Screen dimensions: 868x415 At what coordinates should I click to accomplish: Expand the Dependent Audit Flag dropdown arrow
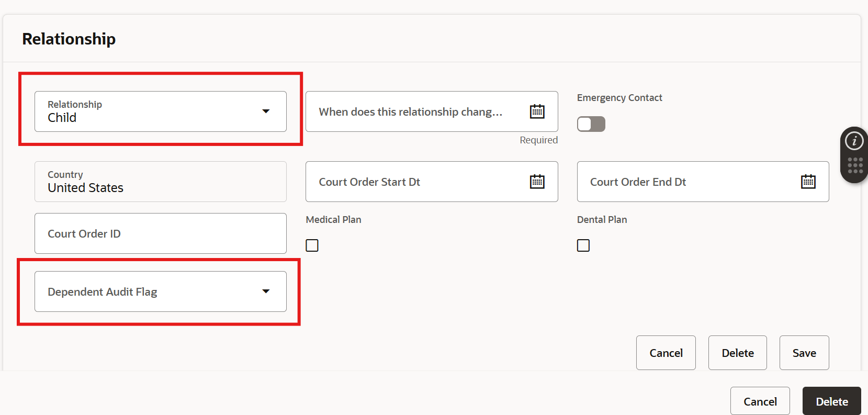pyautogui.click(x=266, y=291)
